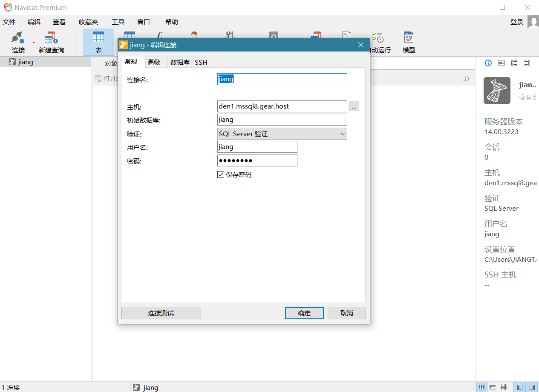Open the 文件 menu
Screen dimensions: 539x392
pyautogui.click(x=9, y=22)
